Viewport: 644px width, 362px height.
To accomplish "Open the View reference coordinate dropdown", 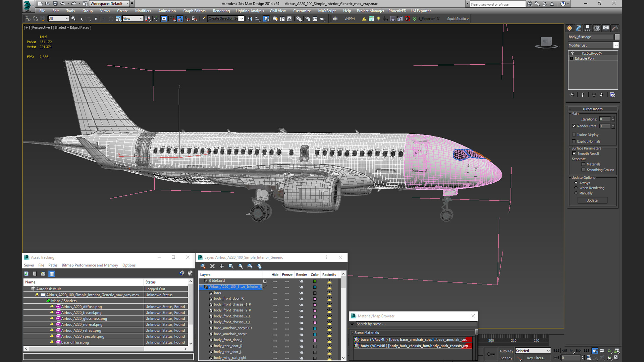I will point(133,19).
